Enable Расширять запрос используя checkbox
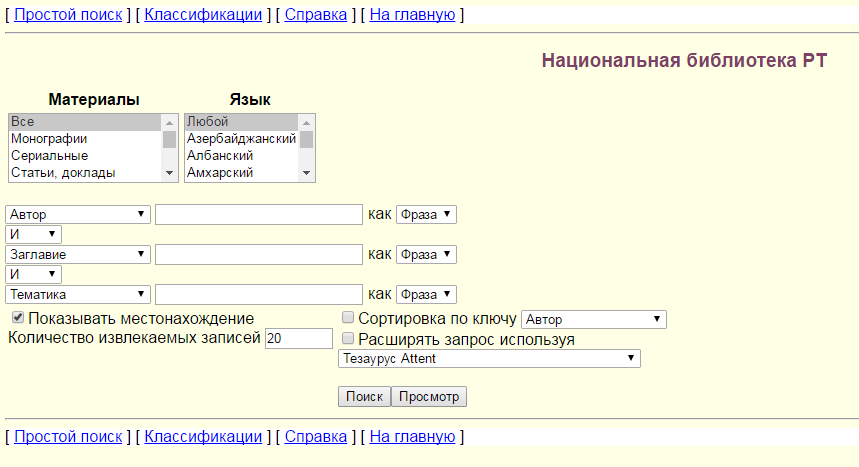 point(348,338)
